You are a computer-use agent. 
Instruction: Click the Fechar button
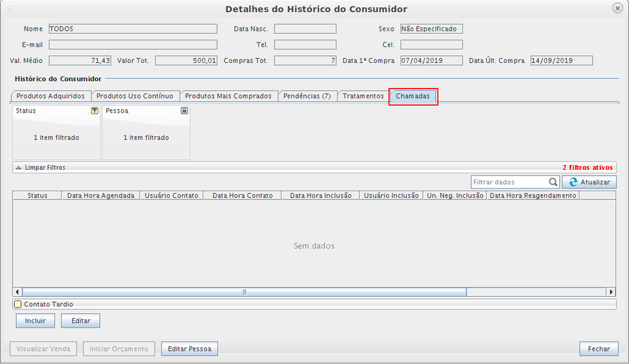(598, 349)
